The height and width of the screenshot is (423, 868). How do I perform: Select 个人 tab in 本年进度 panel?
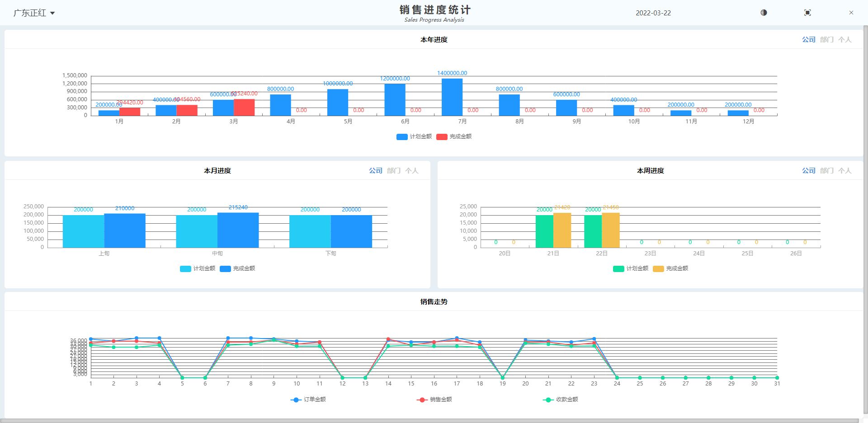844,40
